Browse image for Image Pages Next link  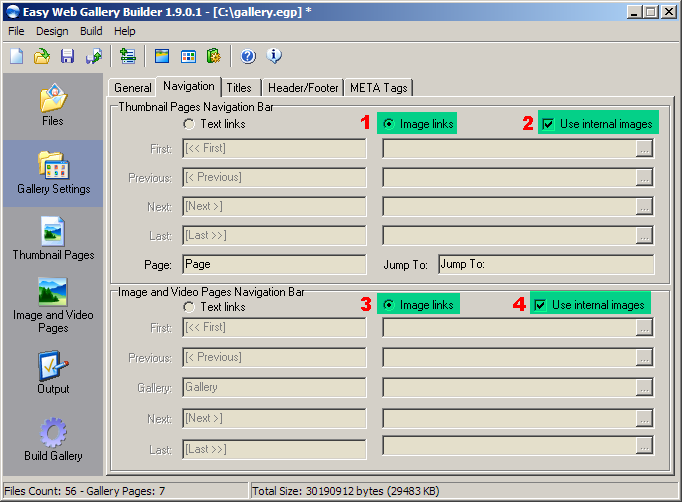pos(644,418)
